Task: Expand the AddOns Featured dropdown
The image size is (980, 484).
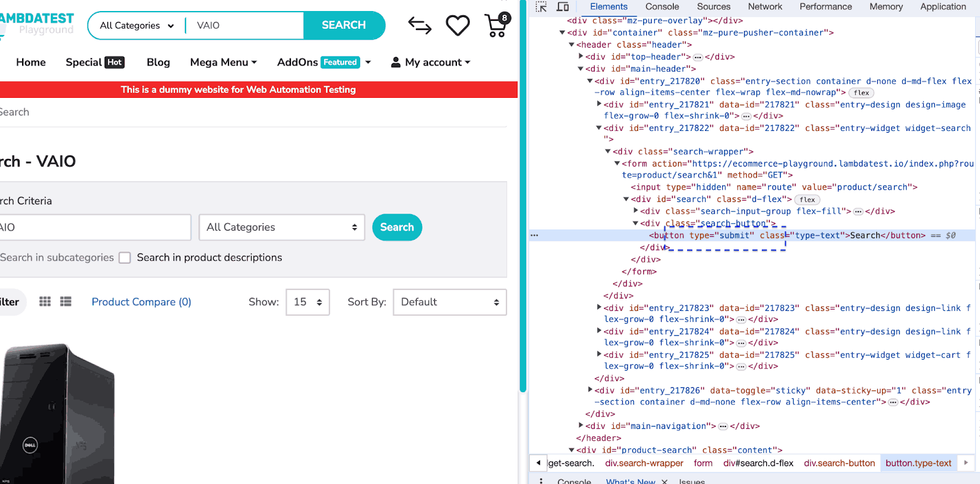Action: [324, 62]
